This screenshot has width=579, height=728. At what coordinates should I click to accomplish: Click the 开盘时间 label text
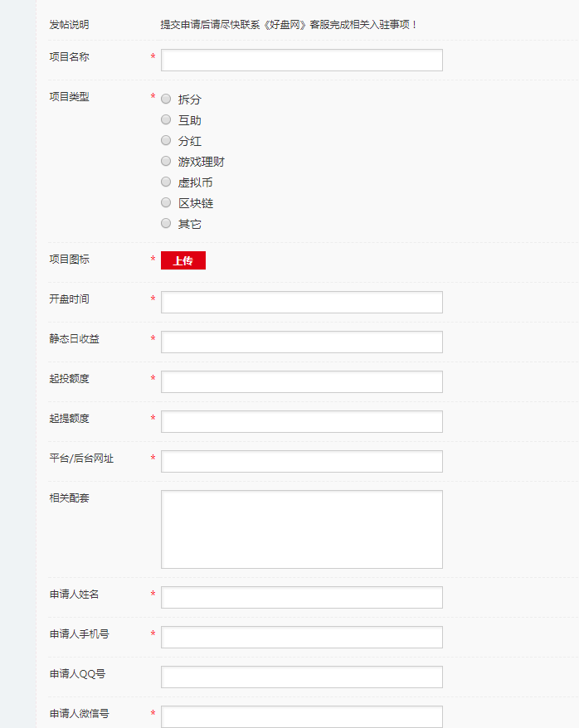tap(69, 298)
